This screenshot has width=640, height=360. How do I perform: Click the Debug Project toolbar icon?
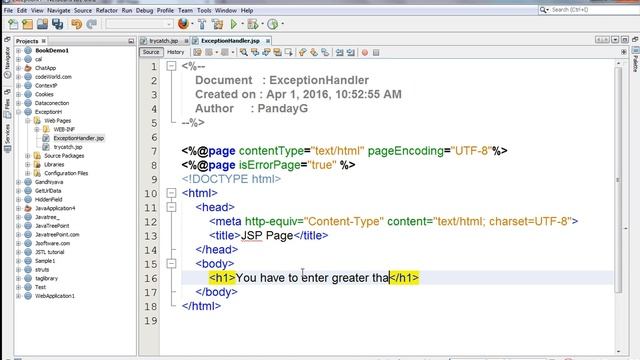pyautogui.click(x=253, y=24)
